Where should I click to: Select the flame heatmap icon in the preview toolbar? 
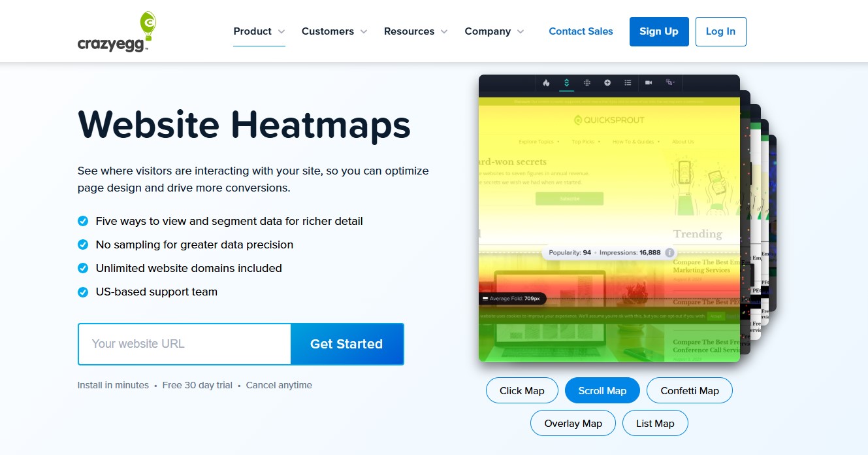546,83
